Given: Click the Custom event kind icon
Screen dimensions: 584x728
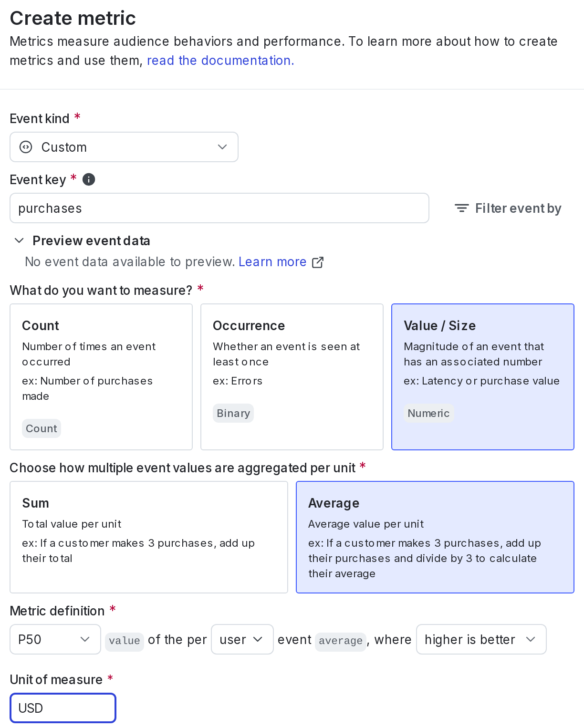Looking at the screenshot, I should [25, 147].
